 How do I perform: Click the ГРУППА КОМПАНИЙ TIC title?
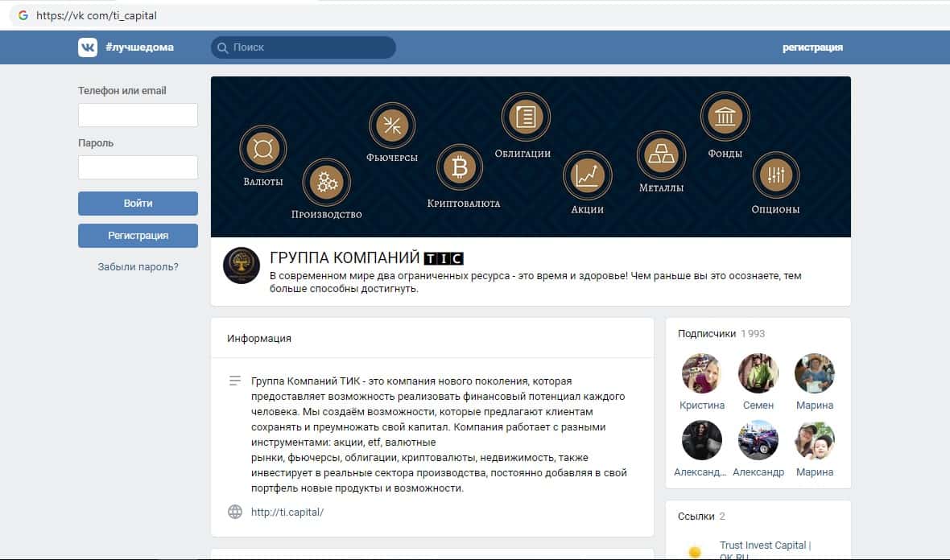(366, 258)
